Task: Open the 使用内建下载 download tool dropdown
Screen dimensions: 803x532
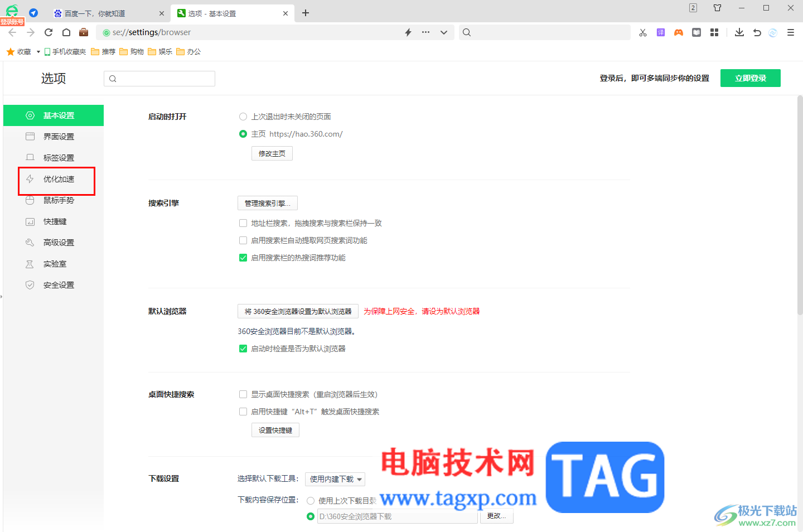Action: click(x=335, y=479)
